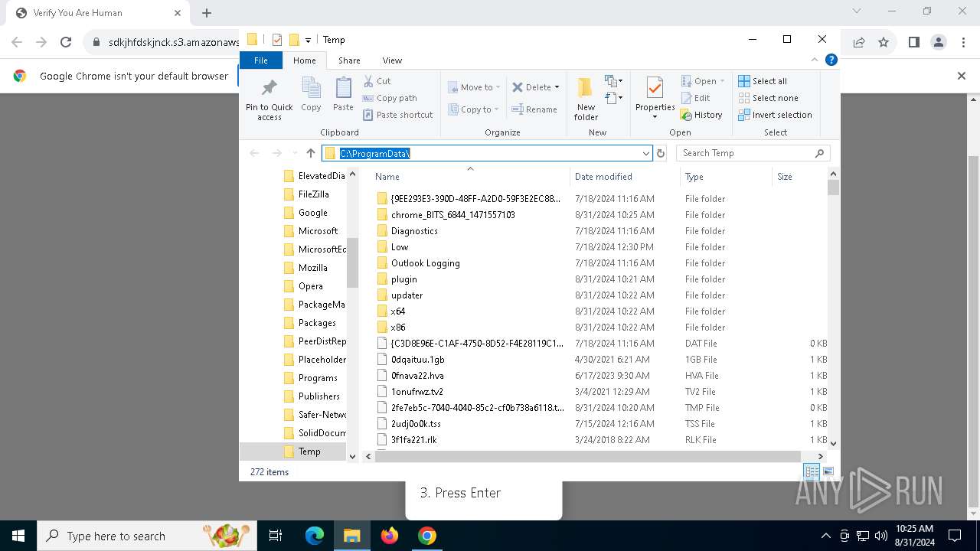Sort by Type column header

[726, 177]
